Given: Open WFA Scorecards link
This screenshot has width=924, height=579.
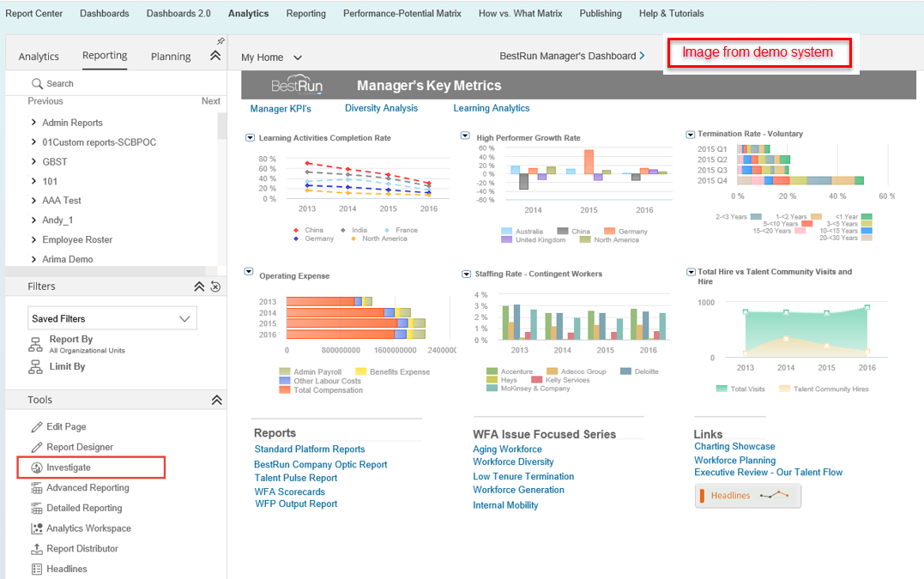Looking at the screenshot, I should click(x=289, y=492).
